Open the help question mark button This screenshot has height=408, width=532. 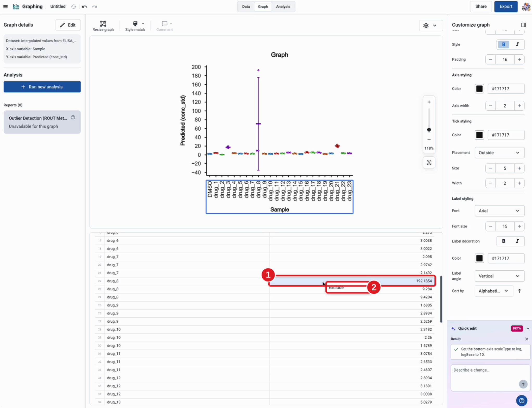[x=522, y=400]
